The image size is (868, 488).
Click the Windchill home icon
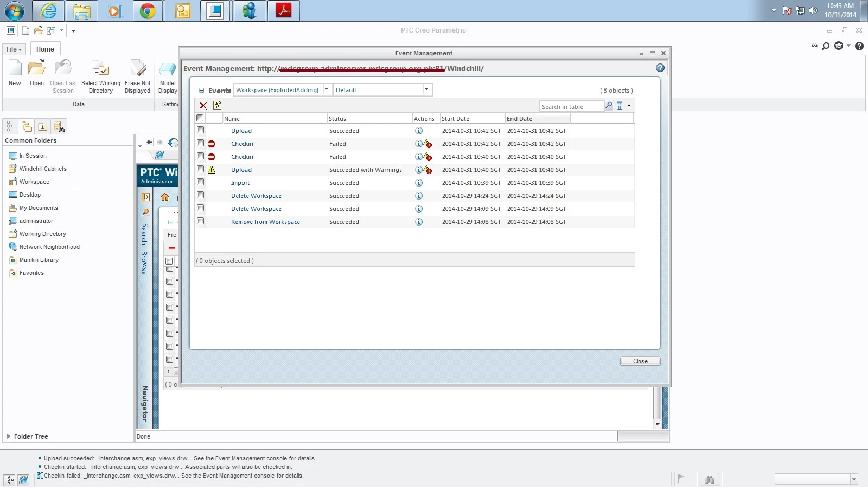pos(165,197)
